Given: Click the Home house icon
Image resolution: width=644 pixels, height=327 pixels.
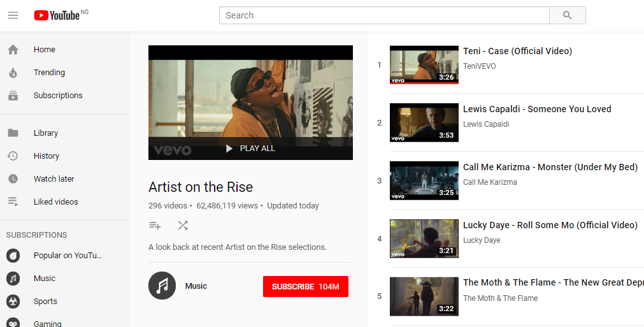Looking at the screenshot, I should point(13,50).
